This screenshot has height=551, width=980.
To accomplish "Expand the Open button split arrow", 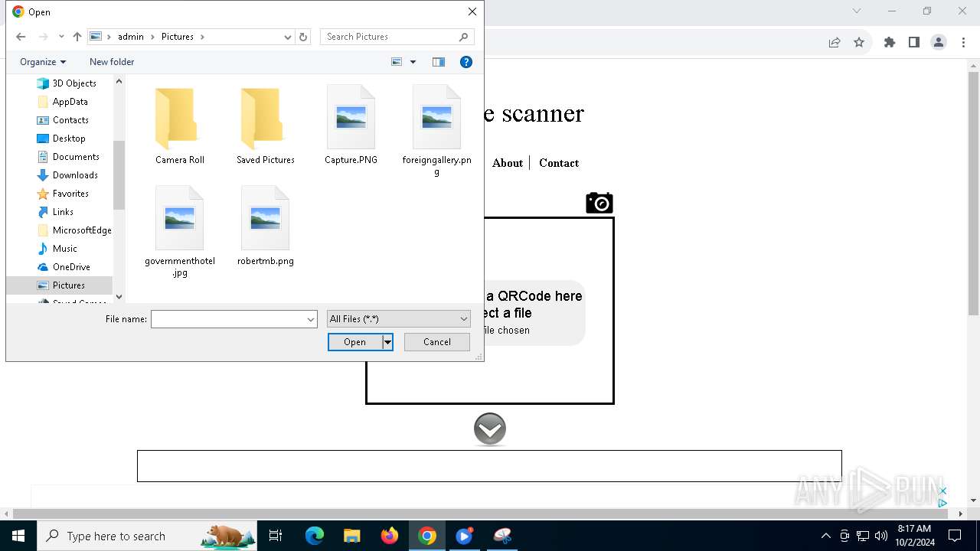I will point(387,342).
